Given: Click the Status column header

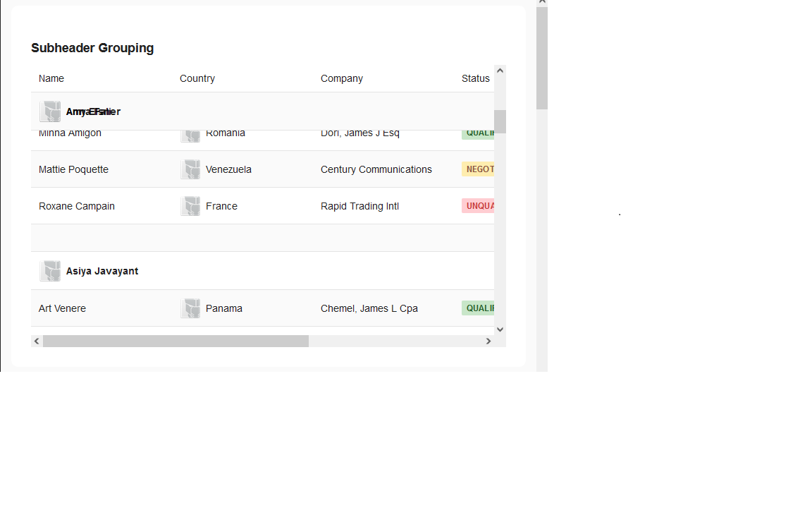Looking at the screenshot, I should (x=475, y=78).
